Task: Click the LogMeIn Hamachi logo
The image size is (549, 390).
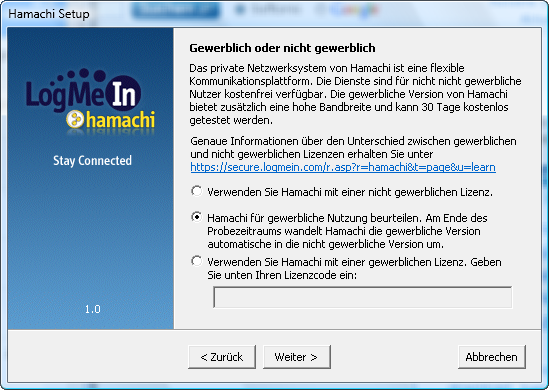Action: coord(90,102)
